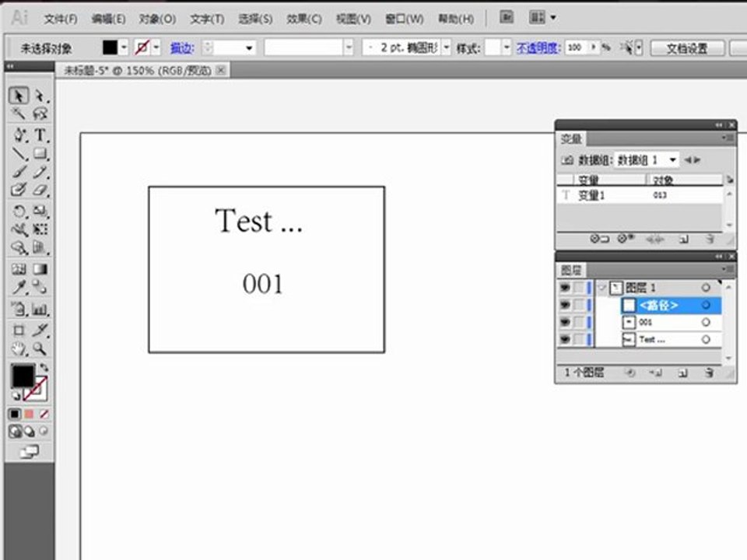
Task: Select the Hand tool
Action: [x=19, y=349]
